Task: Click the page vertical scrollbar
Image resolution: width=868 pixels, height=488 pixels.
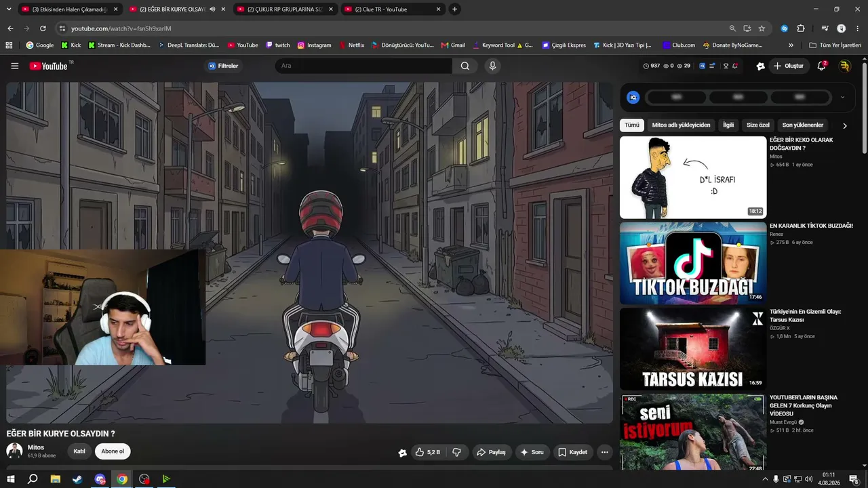Action: point(864,107)
